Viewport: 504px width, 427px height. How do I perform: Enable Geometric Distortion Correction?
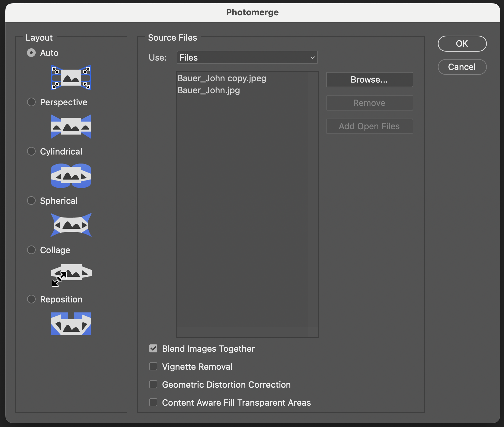click(153, 385)
